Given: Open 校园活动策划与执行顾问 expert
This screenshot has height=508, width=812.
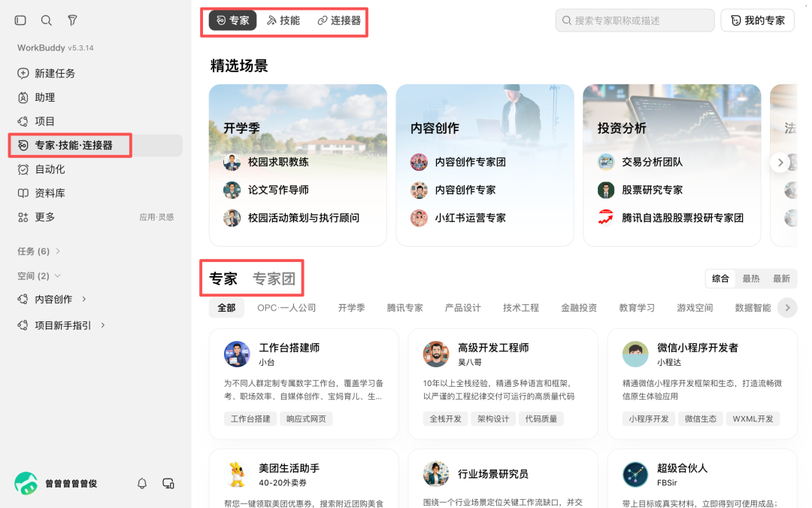Looking at the screenshot, I should (291, 218).
